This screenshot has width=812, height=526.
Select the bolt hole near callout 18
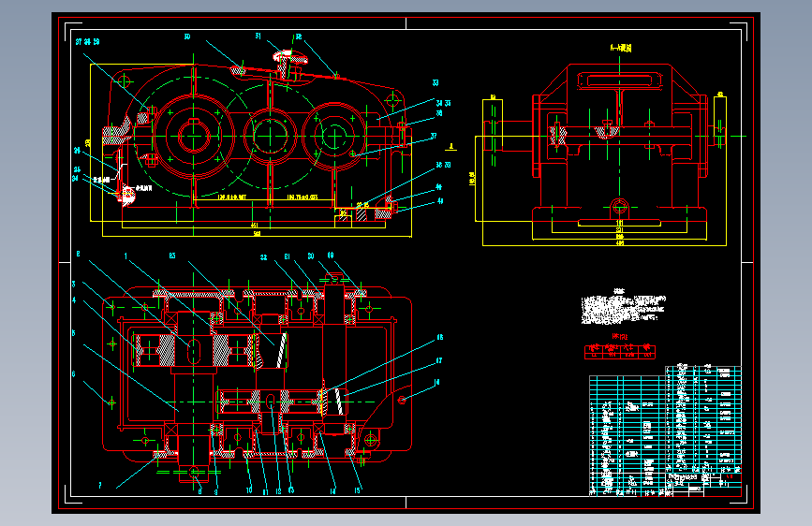click(402, 401)
